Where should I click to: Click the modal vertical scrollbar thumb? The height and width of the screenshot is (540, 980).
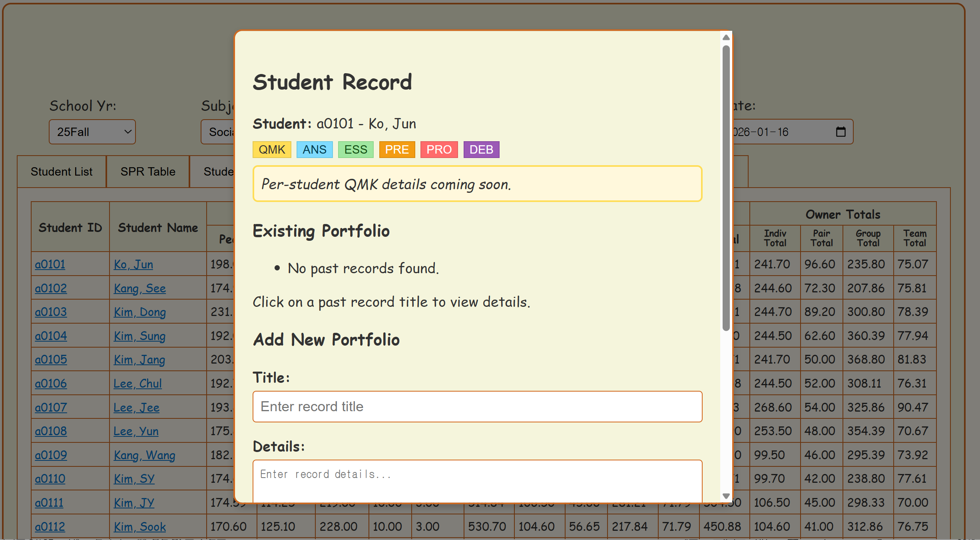[x=726, y=188]
